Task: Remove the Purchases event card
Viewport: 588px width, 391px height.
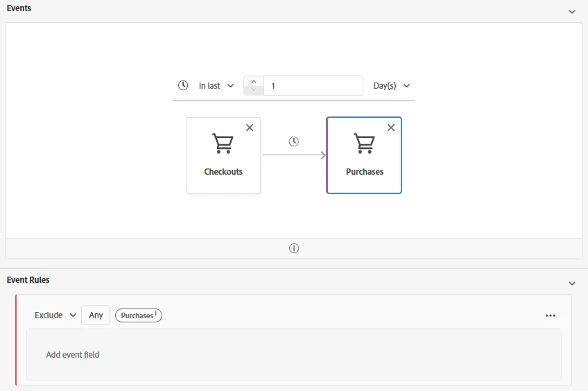Action: 391,128
